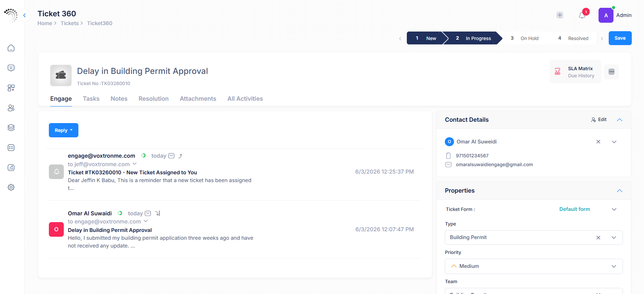Click the Save button
644x294 pixels.
[620, 38]
